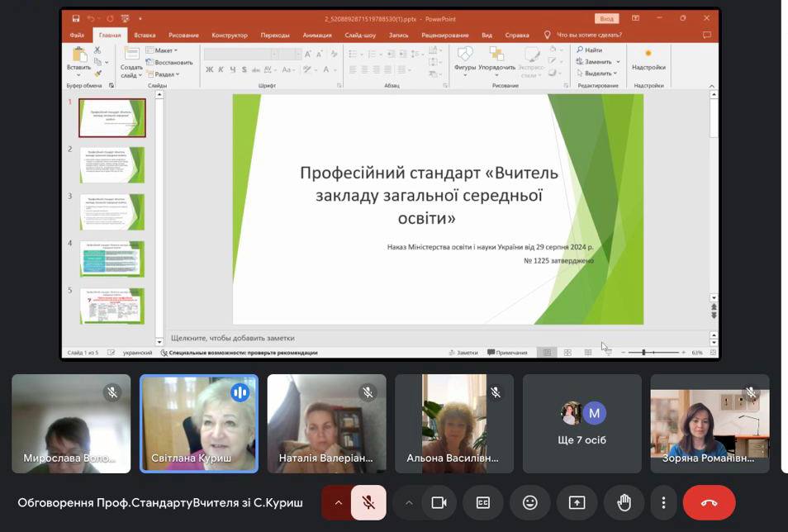This screenshot has height=532, width=788.
Task: Leave the call with the red hang-up button
Action: click(x=709, y=502)
